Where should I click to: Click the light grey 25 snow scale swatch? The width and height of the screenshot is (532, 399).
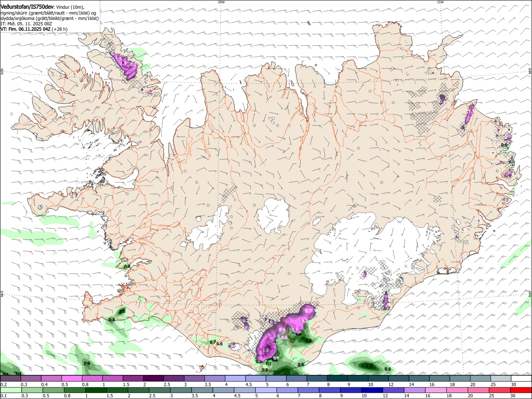(x=500, y=379)
